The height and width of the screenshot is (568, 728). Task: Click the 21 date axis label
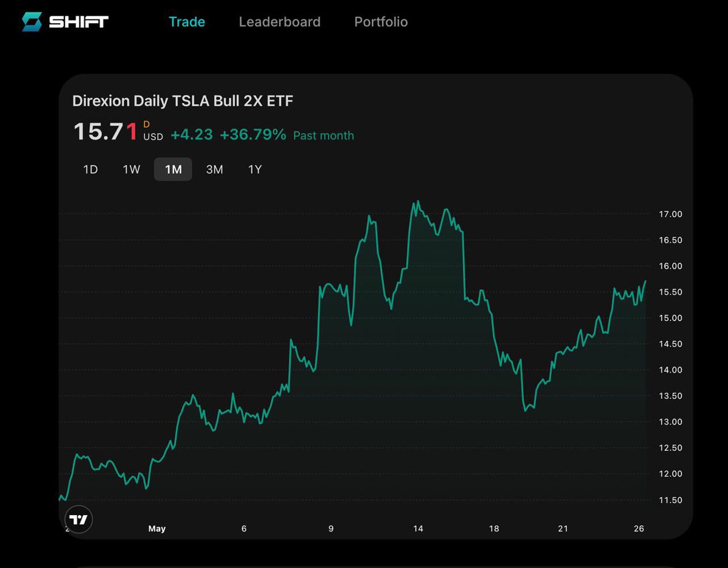(563, 529)
